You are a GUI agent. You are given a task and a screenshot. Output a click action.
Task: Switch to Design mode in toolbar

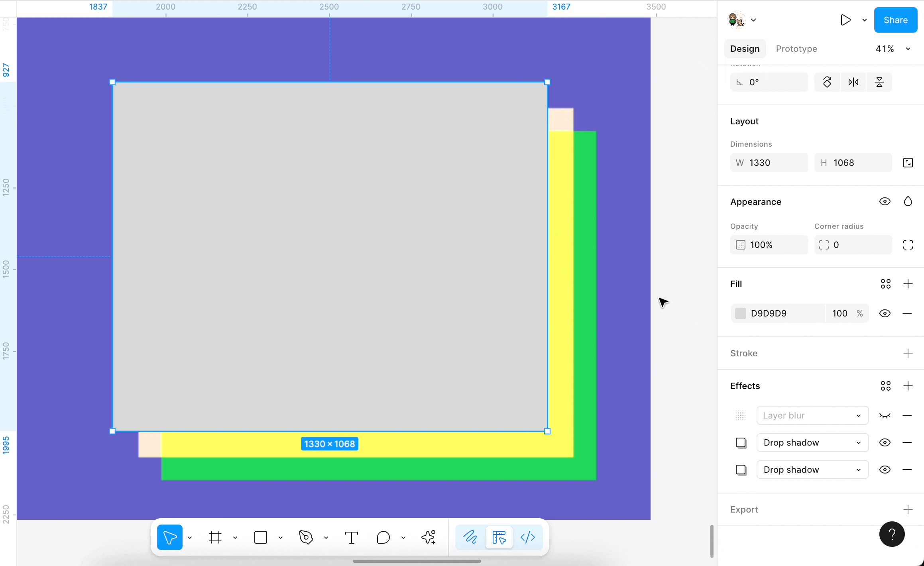[499, 537]
